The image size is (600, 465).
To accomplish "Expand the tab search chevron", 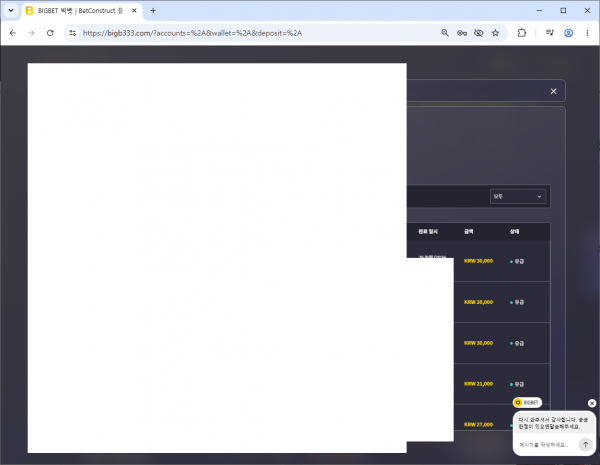I will (11, 10).
